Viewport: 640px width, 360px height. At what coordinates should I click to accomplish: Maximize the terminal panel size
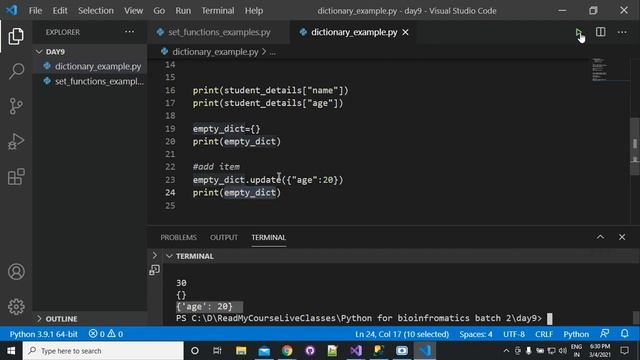click(600, 237)
